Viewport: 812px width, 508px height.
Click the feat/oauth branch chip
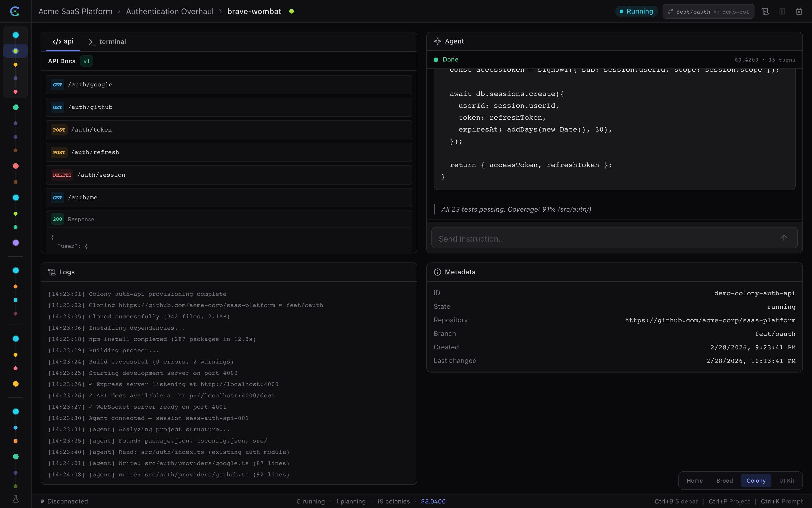(708, 11)
